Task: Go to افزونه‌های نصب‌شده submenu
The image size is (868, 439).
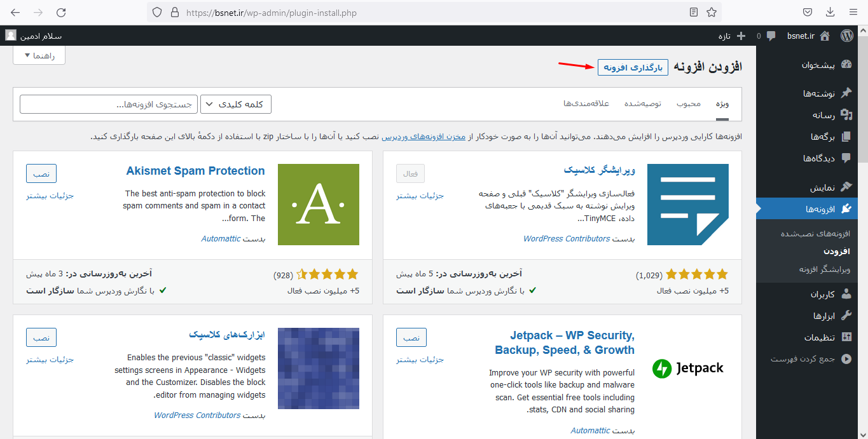Action: tap(815, 234)
